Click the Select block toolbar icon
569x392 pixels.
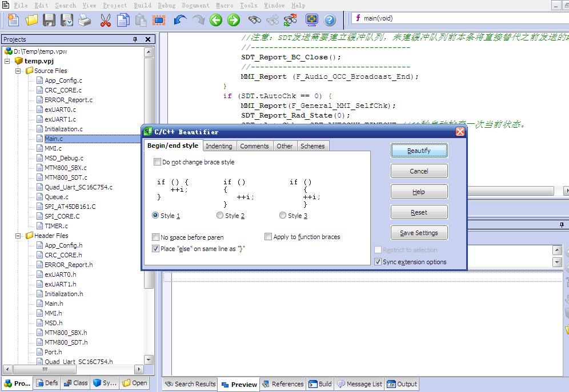click(x=159, y=20)
